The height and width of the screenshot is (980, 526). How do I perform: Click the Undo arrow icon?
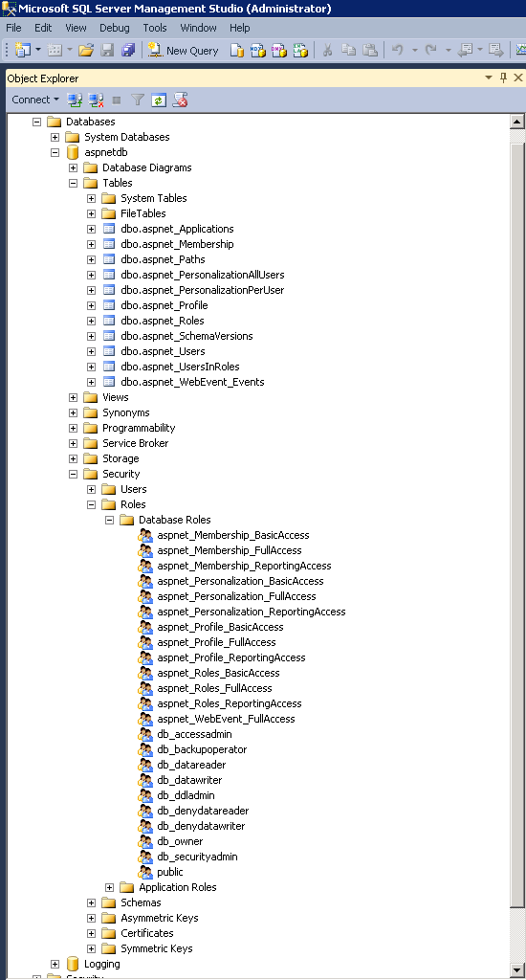397,50
